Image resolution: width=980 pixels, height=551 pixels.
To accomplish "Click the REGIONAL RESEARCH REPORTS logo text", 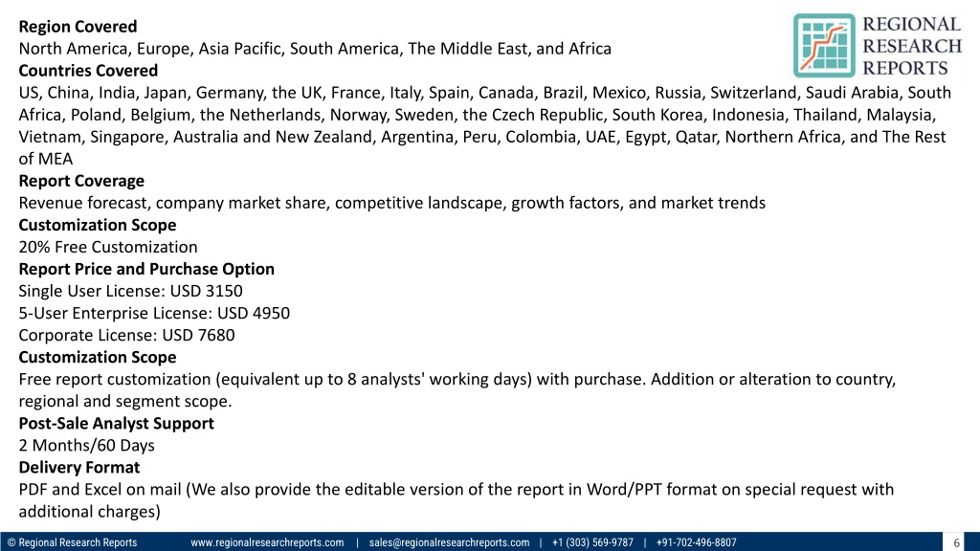I will (912, 46).
